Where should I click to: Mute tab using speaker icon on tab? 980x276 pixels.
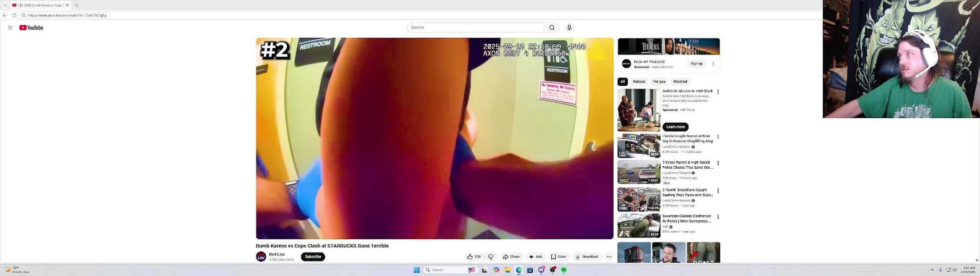pyautogui.click(x=20, y=5)
